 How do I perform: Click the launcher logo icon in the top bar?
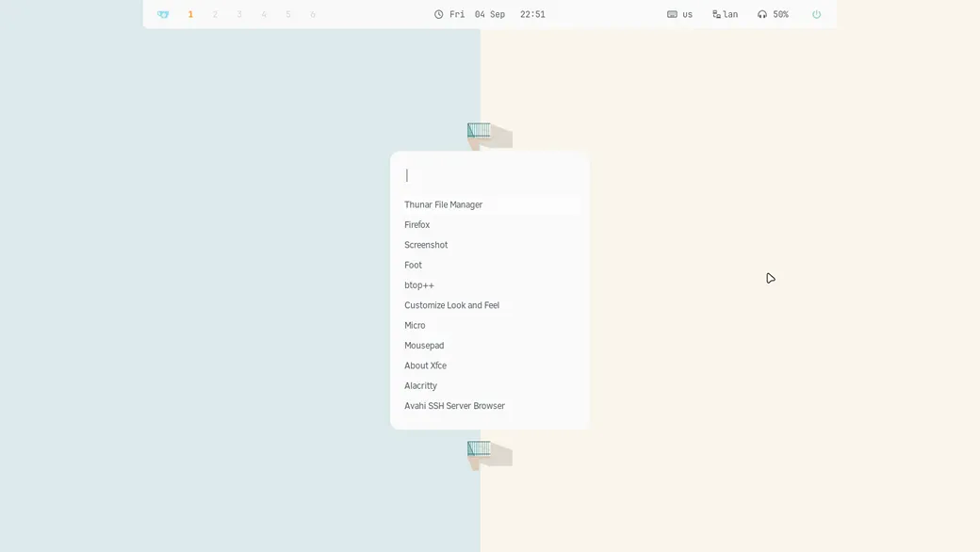(x=163, y=14)
